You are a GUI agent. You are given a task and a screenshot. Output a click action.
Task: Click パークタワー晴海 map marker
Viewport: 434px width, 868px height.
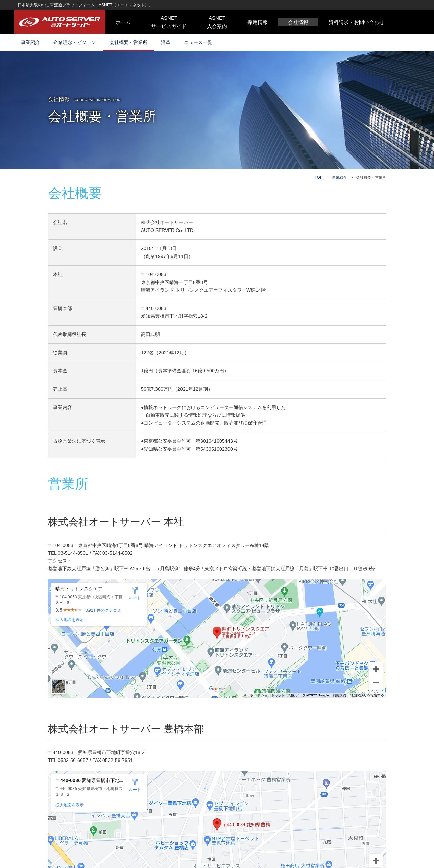coord(284,647)
